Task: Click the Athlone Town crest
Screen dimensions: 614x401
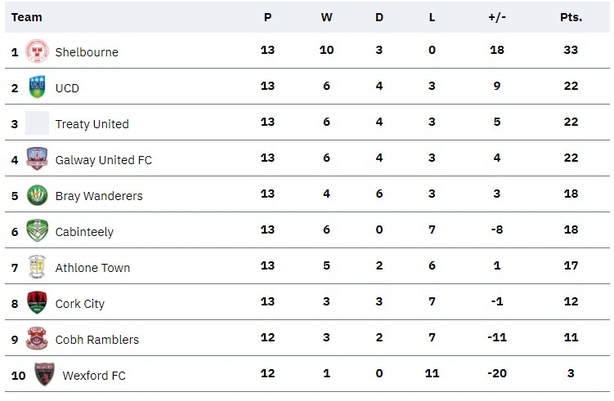Action: coord(37,267)
